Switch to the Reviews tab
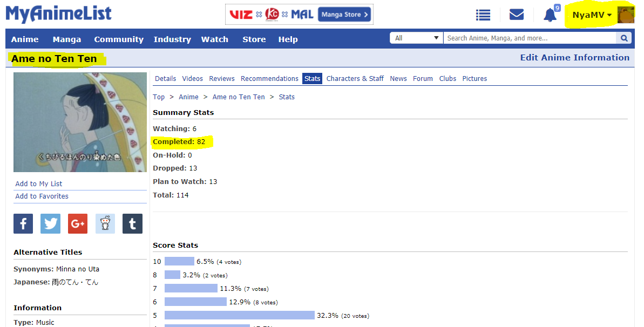 coord(222,78)
